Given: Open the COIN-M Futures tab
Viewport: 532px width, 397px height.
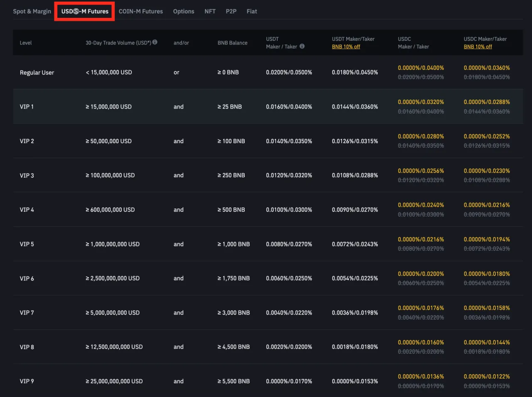Looking at the screenshot, I should [141, 11].
